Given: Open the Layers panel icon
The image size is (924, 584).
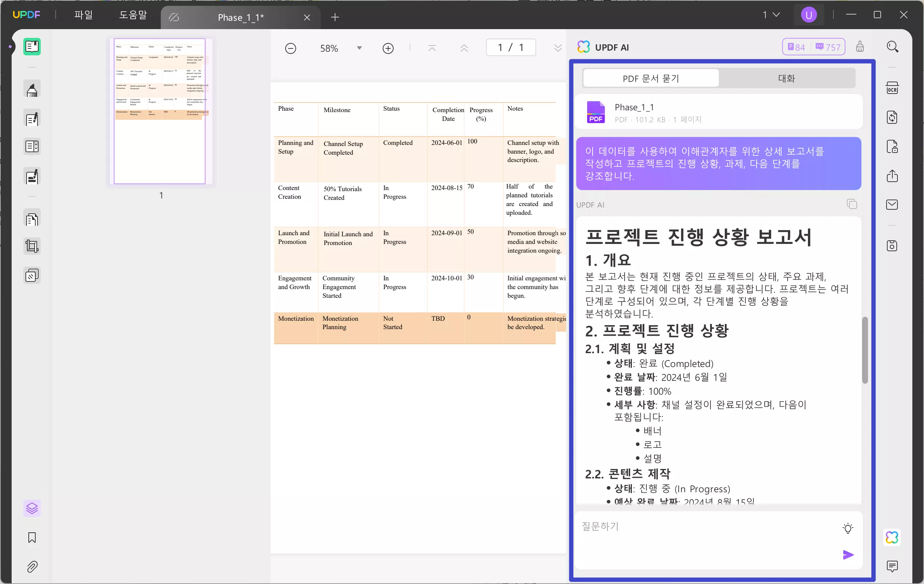Looking at the screenshot, I should (x=32, y=508).
